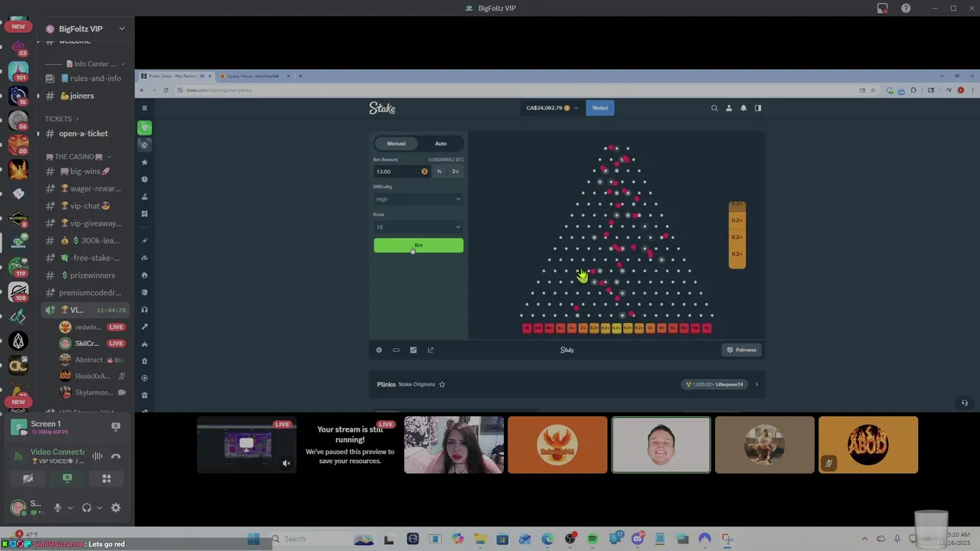The image size is (980, 551).
Task: Select the woman's webcam video tile
Action: [454, 445]
